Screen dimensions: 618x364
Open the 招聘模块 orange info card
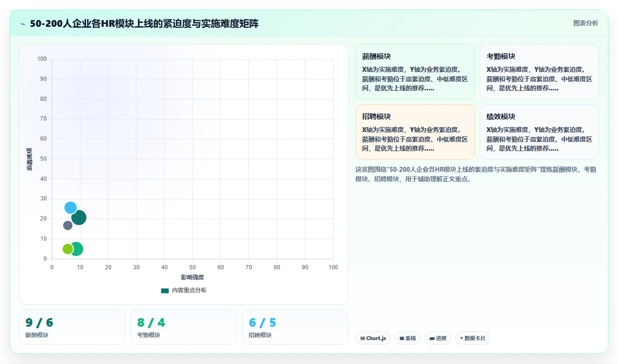[x=415, y=132]
